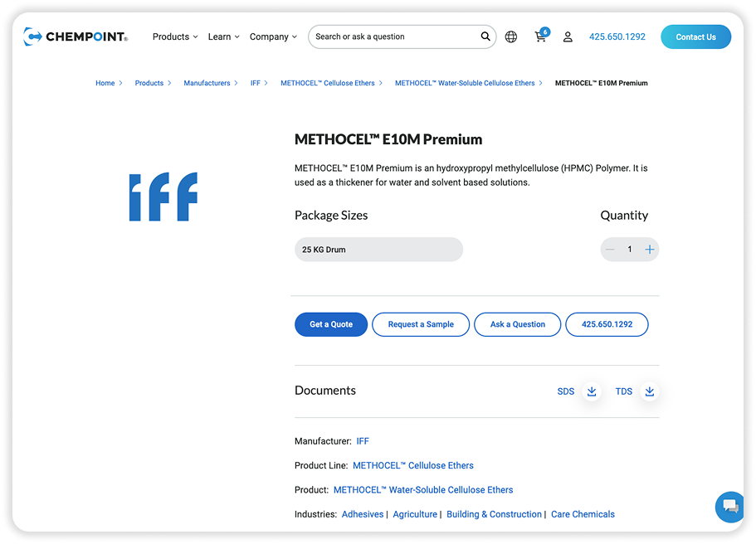
Task: Expand the Products menu
Action: [175, 36]
